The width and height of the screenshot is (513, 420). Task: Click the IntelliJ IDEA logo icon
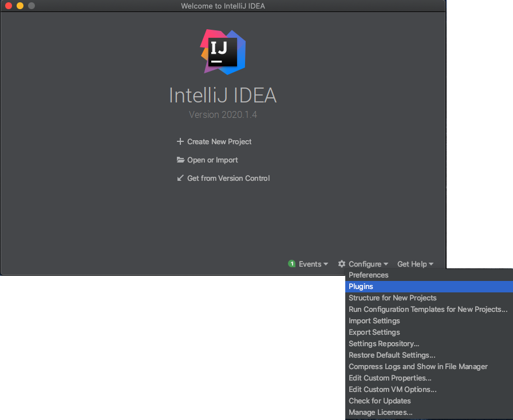pos(223,52)
